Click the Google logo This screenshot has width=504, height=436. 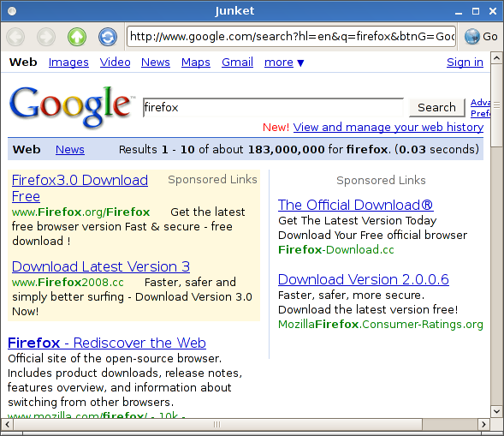pos(72,107)
